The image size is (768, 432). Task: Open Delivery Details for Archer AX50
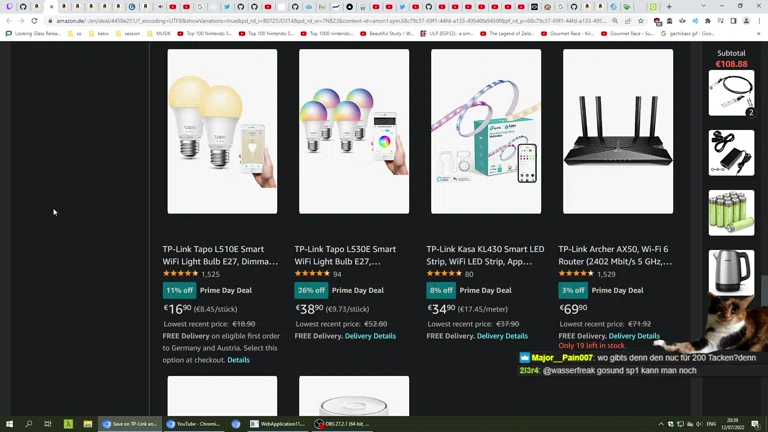pos(634,336)
